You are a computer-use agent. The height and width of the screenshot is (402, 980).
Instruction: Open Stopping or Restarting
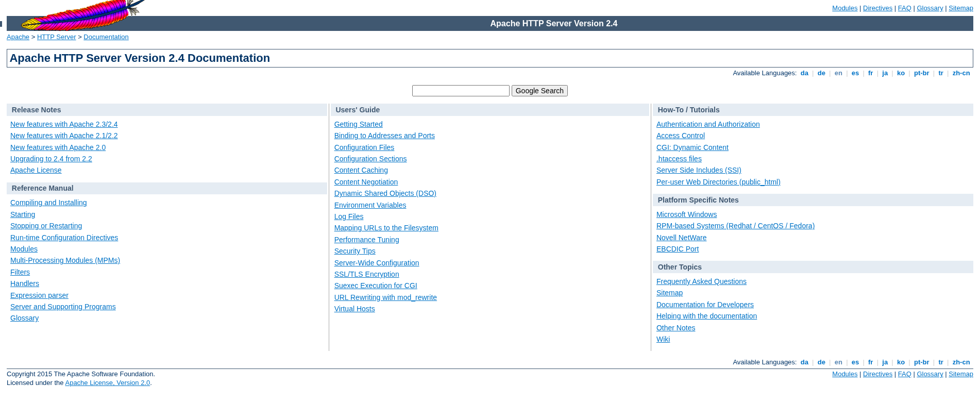pyautogui.click(x=46, y=226)
